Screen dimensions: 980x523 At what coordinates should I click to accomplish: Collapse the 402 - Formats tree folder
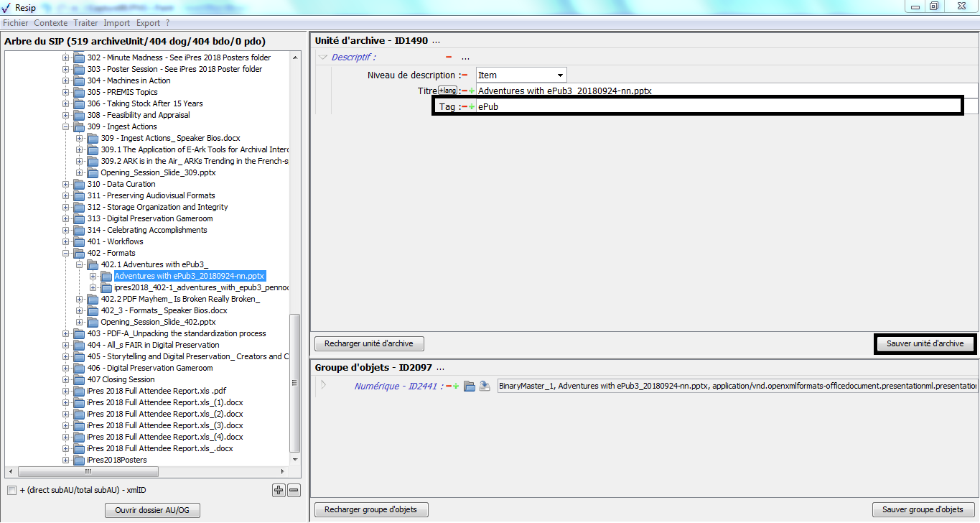click(66, 253)
